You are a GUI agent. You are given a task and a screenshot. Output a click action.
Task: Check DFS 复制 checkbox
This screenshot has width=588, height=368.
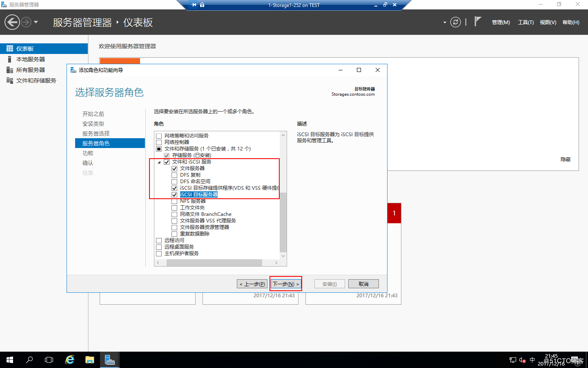(174, 175)
